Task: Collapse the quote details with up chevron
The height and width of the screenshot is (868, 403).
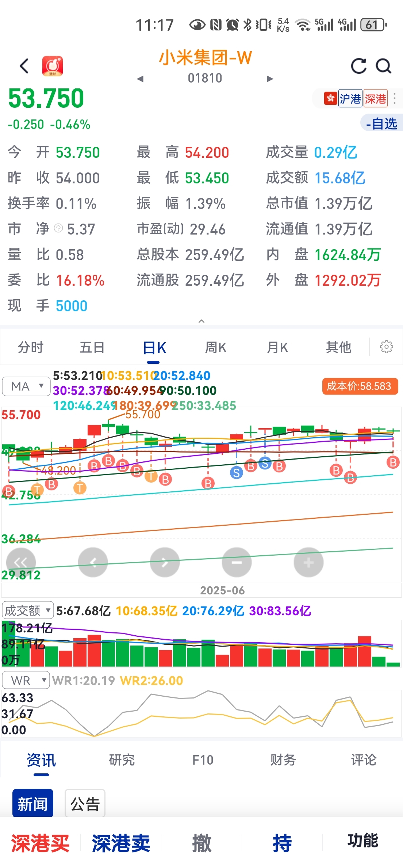Action: point(201,321)
